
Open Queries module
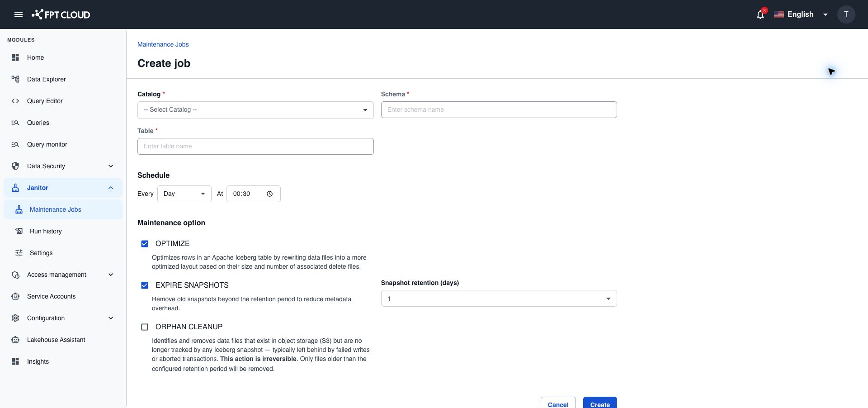63,123
